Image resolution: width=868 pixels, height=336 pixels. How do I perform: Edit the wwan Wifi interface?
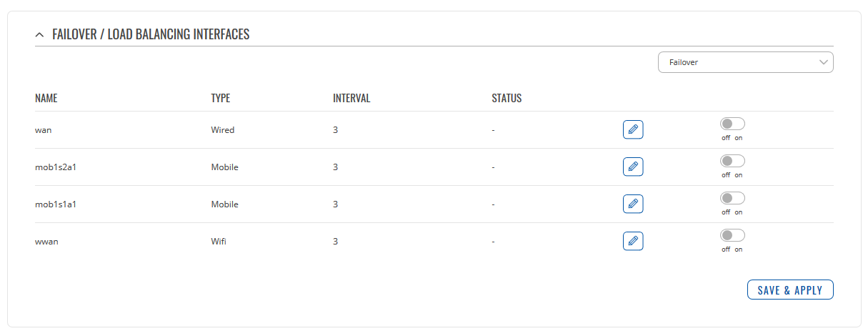coord(632,242)
